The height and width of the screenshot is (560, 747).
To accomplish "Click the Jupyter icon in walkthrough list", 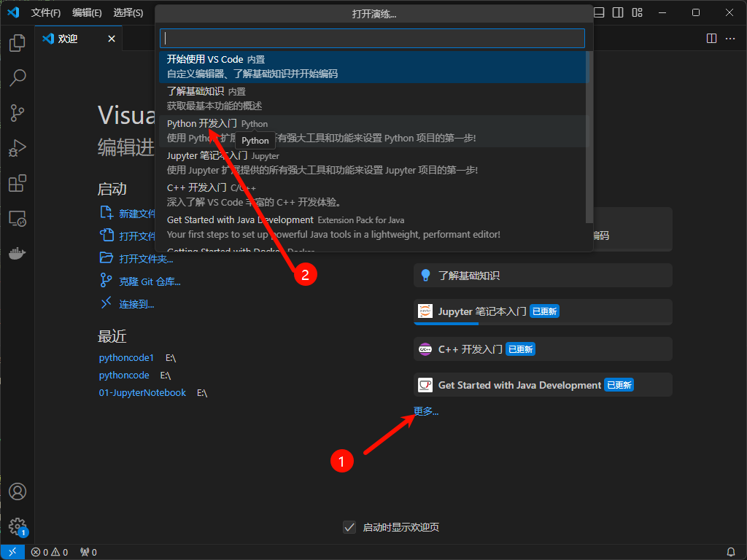I will pos(425,311).
